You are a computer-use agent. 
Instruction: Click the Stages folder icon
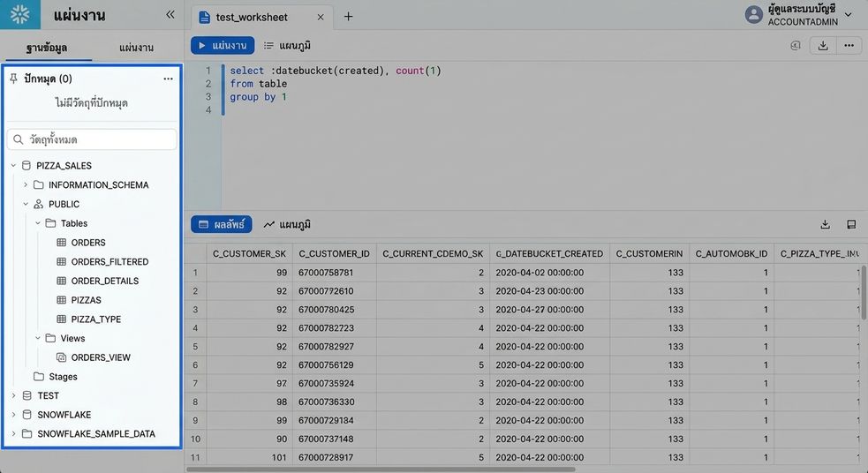coord(38,377)
